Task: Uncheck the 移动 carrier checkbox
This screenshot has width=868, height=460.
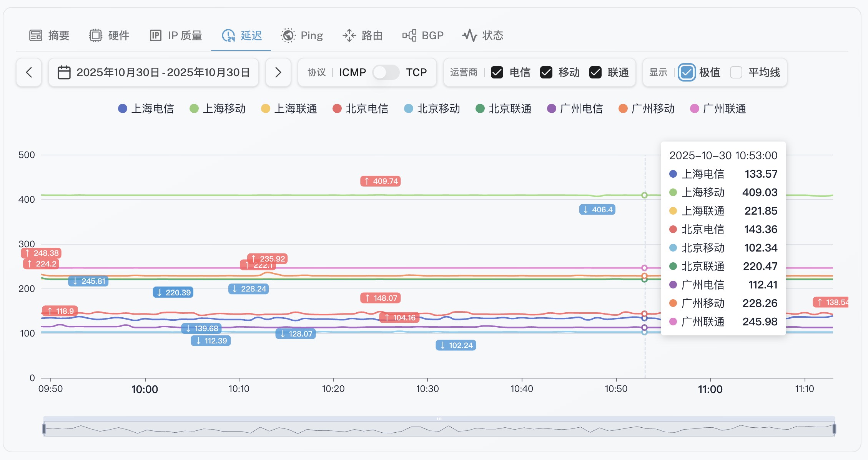Action: pyautogui.click(x=546, y=72)
